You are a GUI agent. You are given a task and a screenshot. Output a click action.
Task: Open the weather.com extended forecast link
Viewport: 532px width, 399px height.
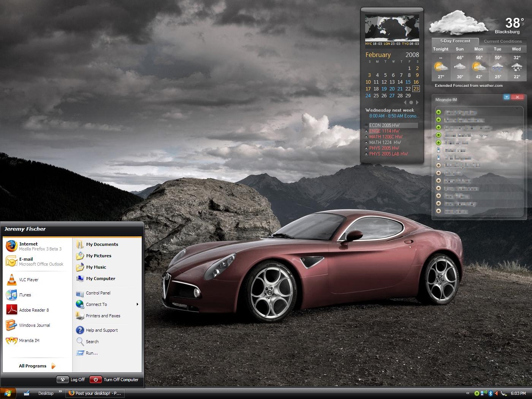(x=469, y=85)
